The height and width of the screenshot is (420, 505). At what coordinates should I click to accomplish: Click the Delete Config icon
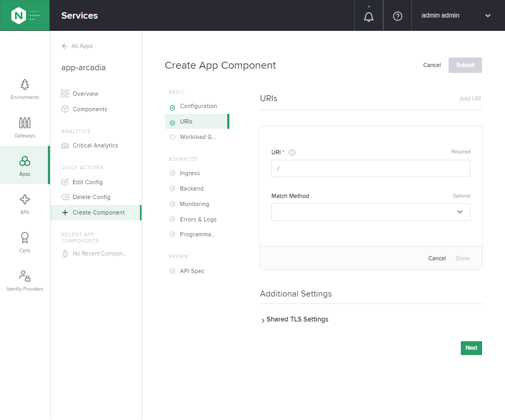pyautogui.click(x=65, y=197)
